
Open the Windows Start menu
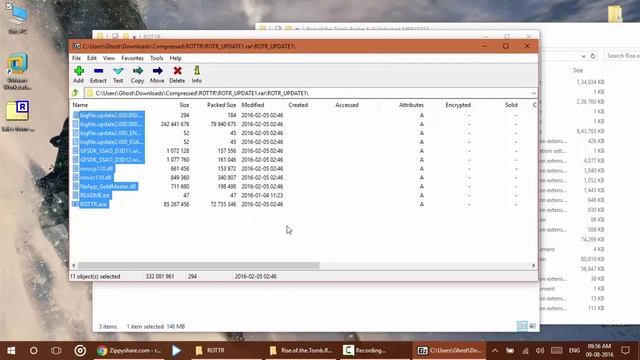point(11,350)
